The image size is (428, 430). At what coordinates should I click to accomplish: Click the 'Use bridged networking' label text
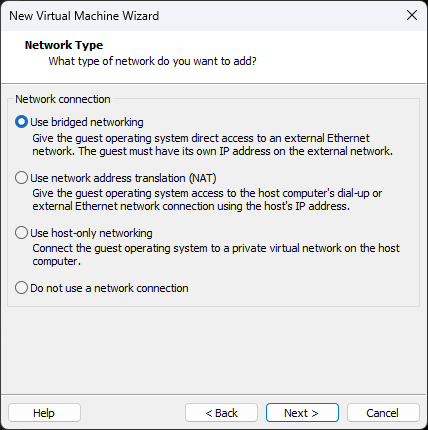[87, 122]
